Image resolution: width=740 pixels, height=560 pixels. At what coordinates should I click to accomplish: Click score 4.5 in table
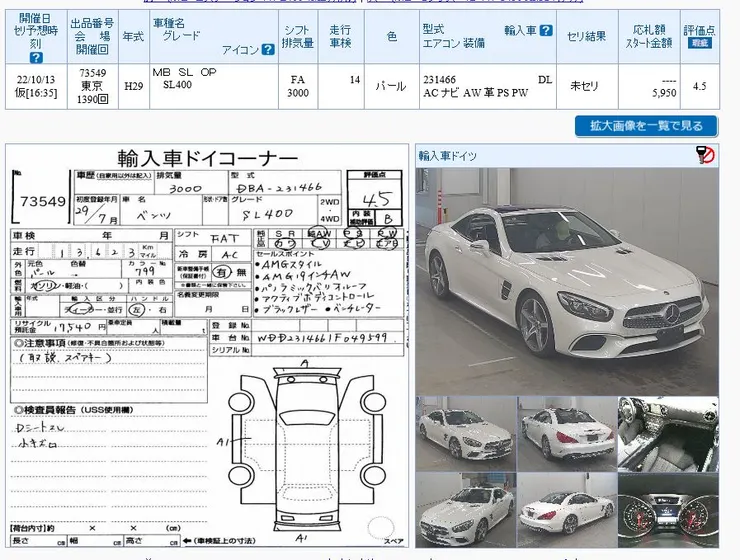click(699, 86)
